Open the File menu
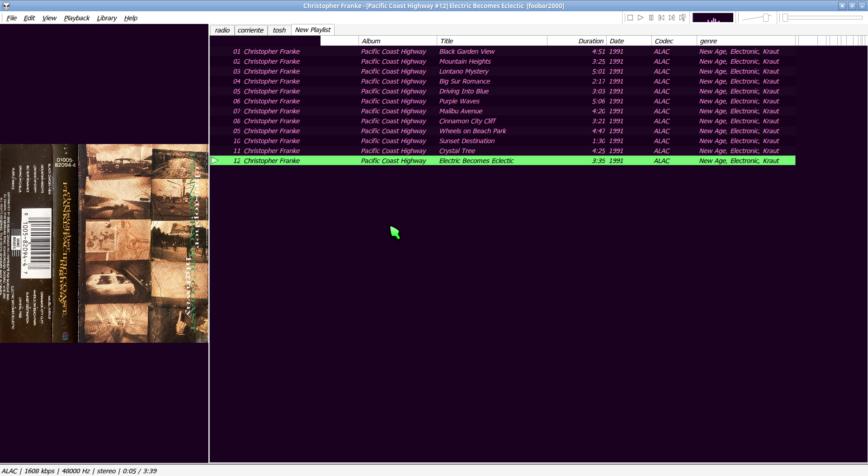 point(12,18)
